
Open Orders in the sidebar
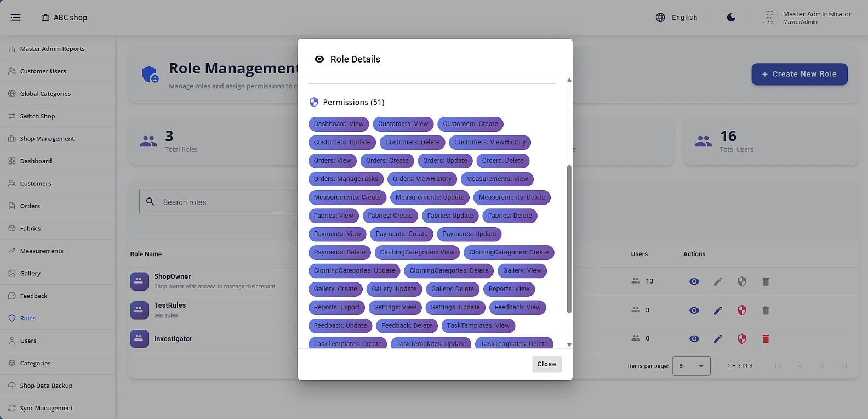pyautogui.click(x=58, y=206)
